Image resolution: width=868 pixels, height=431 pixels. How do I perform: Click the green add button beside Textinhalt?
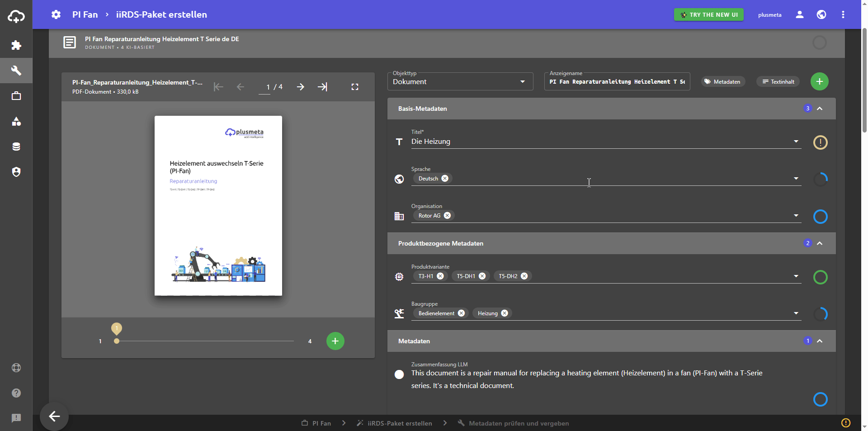[x=819, y=82]
